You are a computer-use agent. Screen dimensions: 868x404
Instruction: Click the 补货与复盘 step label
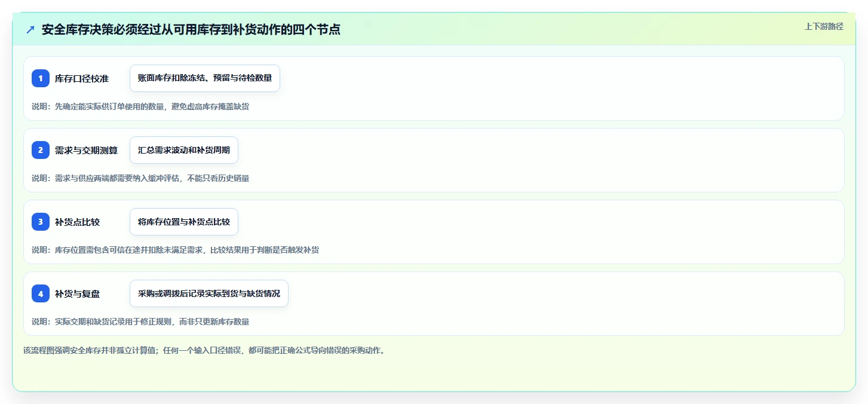78,293
